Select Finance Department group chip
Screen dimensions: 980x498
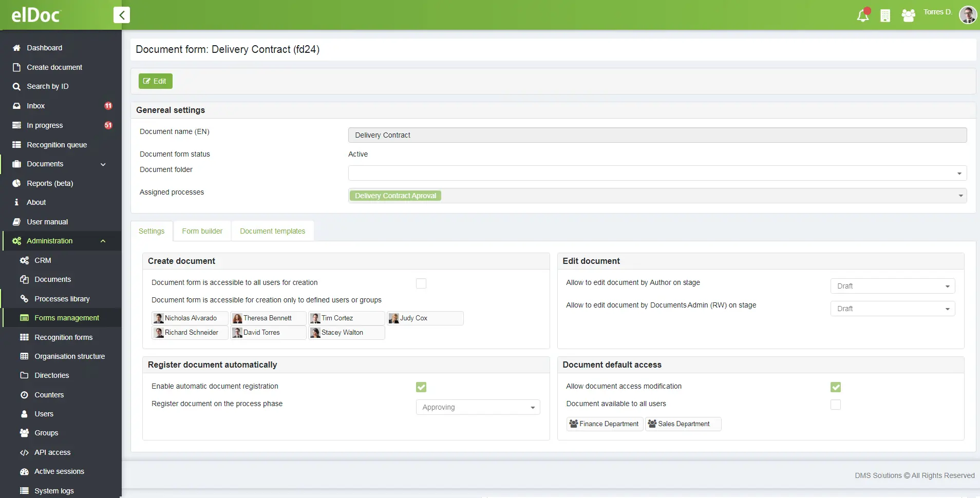[x=605, y=424]
